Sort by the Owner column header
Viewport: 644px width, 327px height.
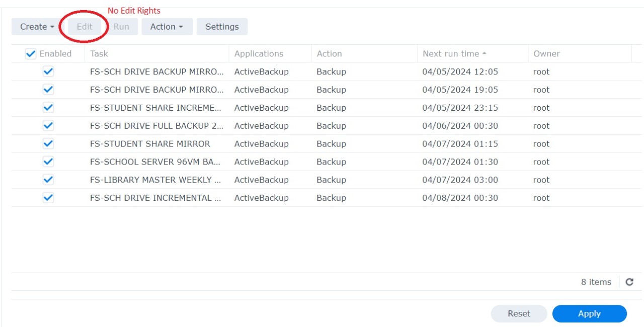[580, 54]
